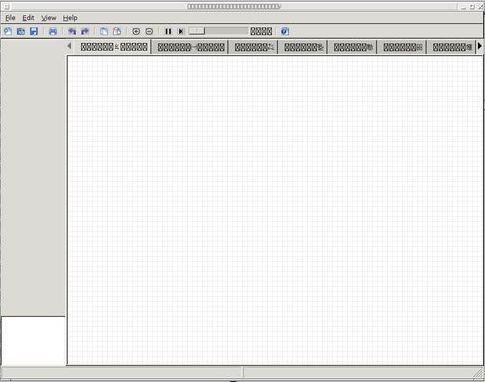Click the paste clipboard icon
Screen dimensions: 485x382
click(117, 32)
